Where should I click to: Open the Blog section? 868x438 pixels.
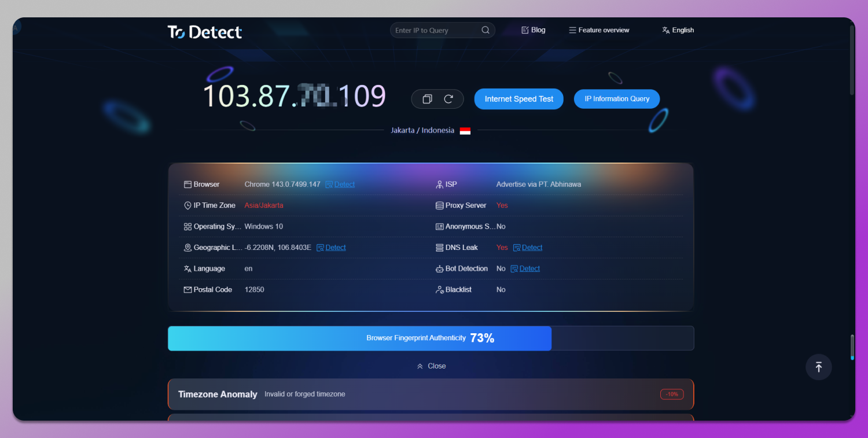pyautogui.click(x=537, y=30)
